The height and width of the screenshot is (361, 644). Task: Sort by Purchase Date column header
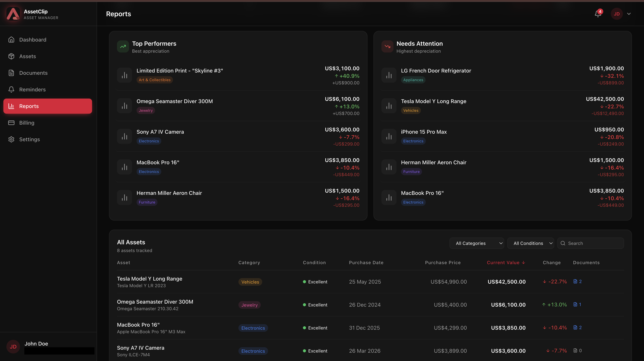click(366, 262)
